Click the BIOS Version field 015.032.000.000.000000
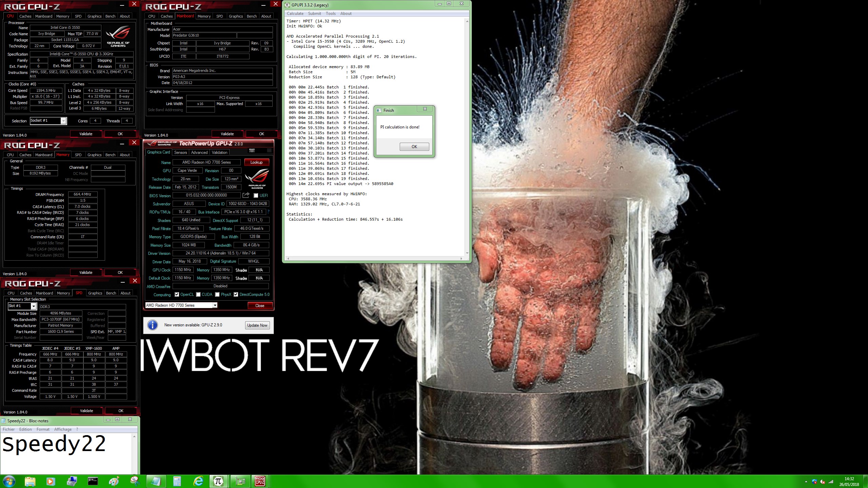Viewport: 868px width, 488px height. (206, 195)
